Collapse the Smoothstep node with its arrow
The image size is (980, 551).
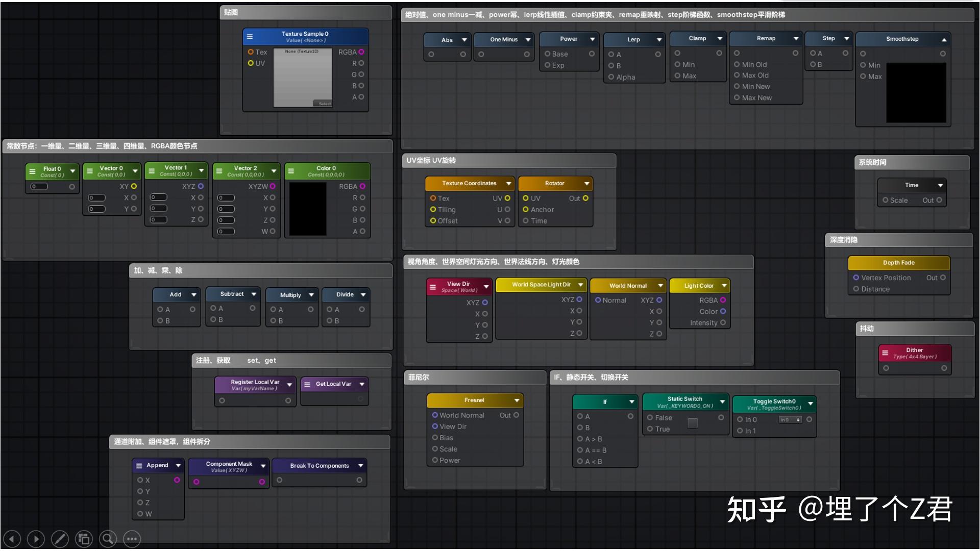pyautogui.click(x=943, y=39)
